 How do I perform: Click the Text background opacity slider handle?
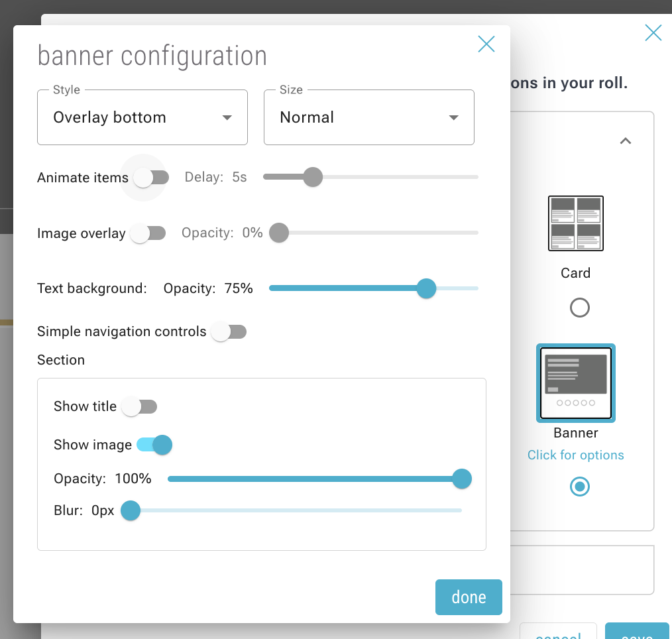[426, 288]
